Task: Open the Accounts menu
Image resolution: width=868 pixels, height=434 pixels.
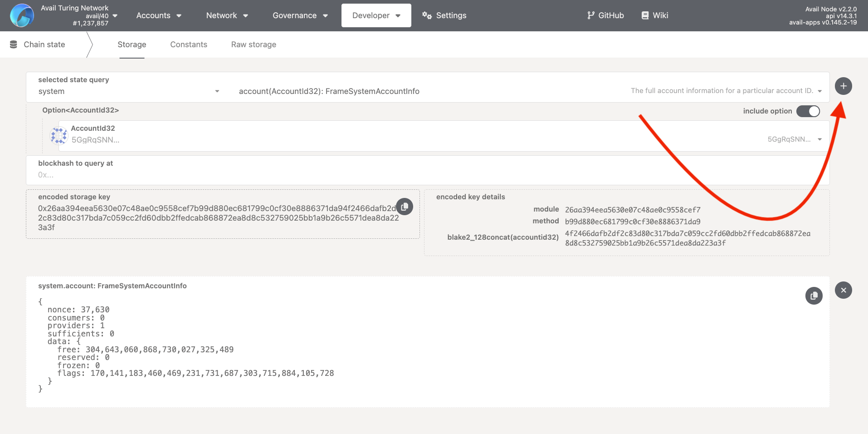Action: [159, 15]
